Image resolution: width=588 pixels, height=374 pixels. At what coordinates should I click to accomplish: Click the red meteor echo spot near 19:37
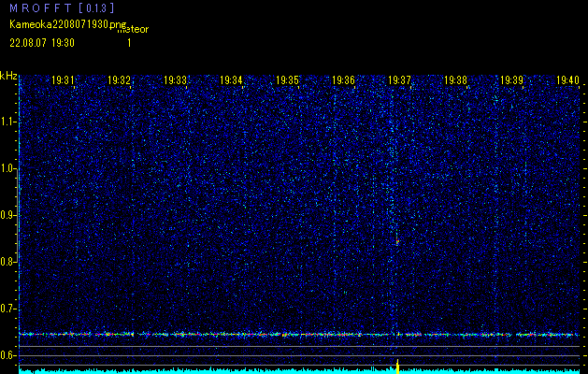(x=397, y=242)
